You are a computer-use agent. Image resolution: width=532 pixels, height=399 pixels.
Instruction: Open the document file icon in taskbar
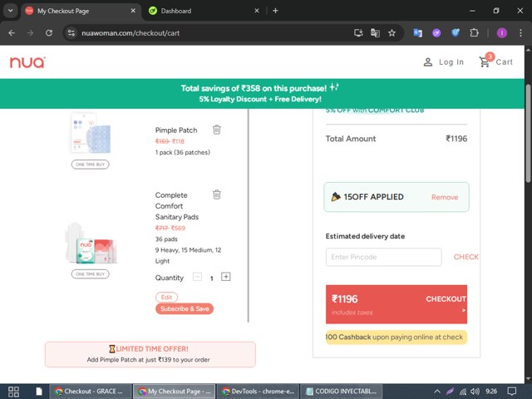click(x=39, y=392)
